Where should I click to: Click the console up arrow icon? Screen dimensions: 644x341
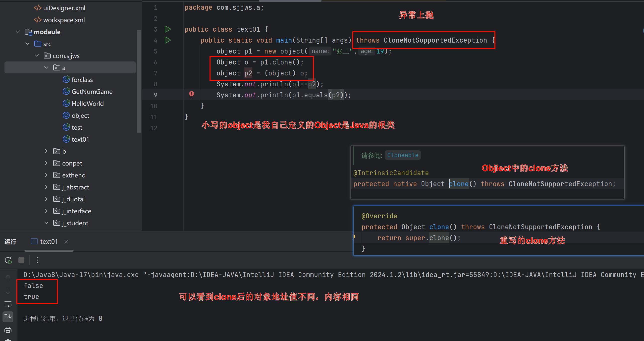click(x=8, y=278)
